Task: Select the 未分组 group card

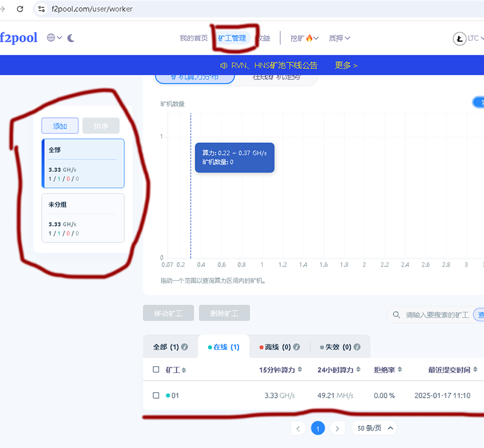Action: [82, 218]
